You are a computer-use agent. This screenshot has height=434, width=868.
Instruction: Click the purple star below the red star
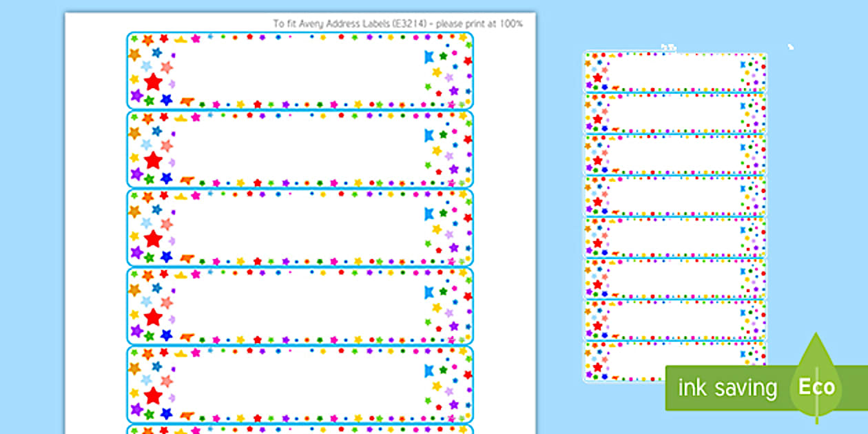pos(135,96)
